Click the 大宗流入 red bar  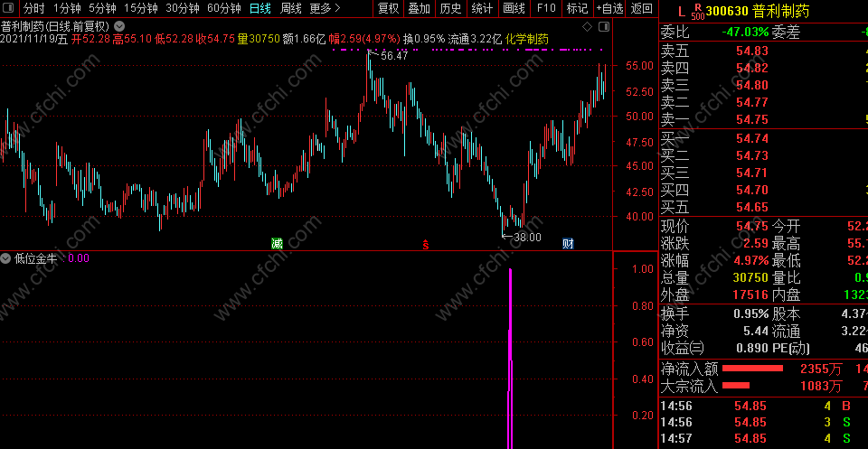point(736,386)
